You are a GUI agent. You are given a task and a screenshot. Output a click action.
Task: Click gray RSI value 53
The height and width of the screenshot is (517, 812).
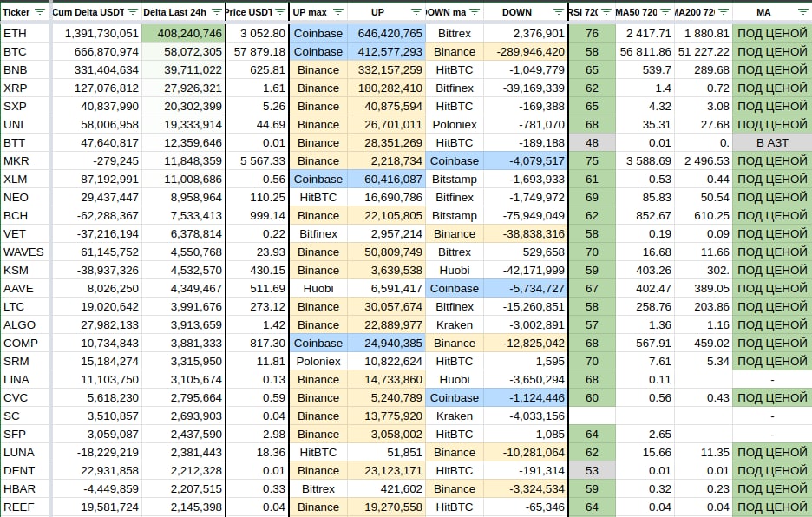point(592,471)
